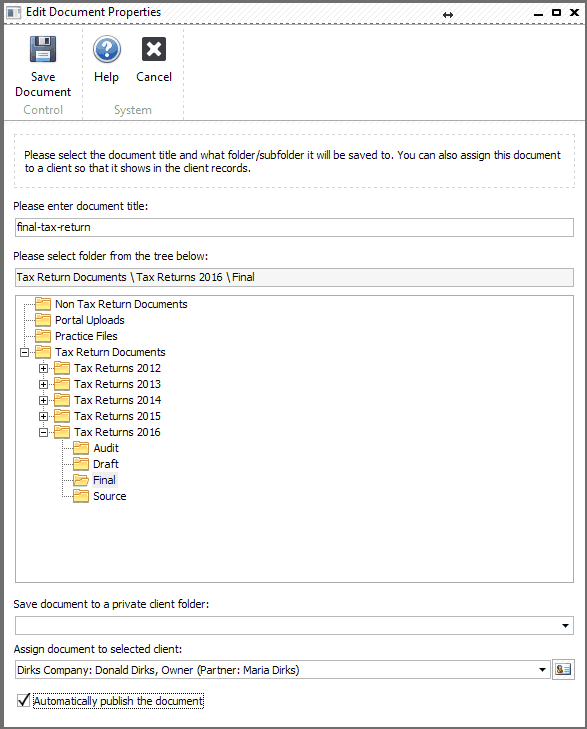Click the Practice Files folder icon
Screen dimensions: 587x729
[43, 336]
